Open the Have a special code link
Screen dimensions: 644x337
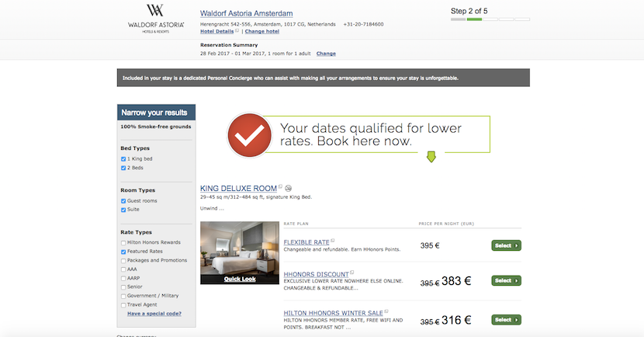154,314
